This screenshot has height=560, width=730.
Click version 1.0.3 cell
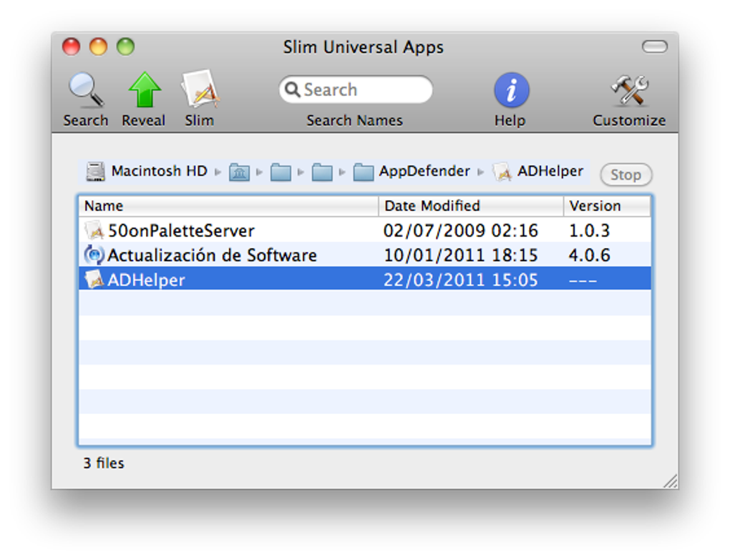tap(590, 231)
